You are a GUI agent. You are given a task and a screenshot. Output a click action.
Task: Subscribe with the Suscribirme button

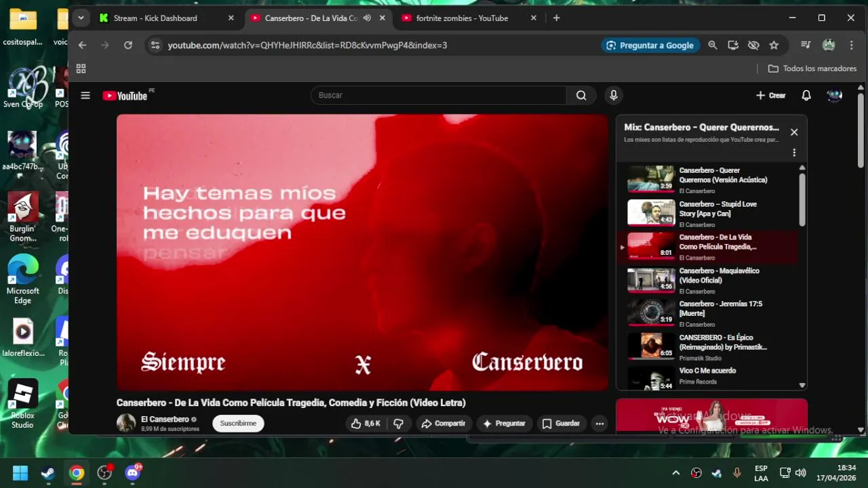pos(238,424)
